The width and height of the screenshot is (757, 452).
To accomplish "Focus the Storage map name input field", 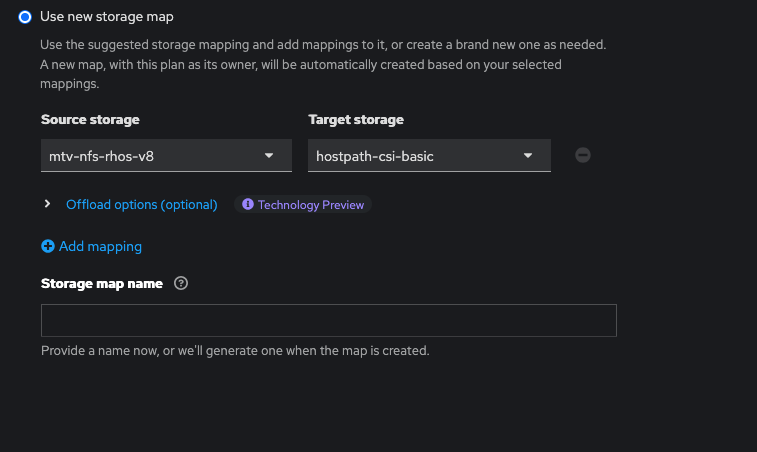I will [328, 320].
